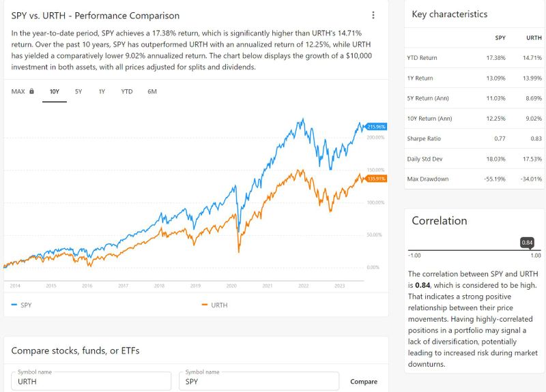The image size is (546, 392).
Task: Select the MAX time range tab
Action: (18, 91)
